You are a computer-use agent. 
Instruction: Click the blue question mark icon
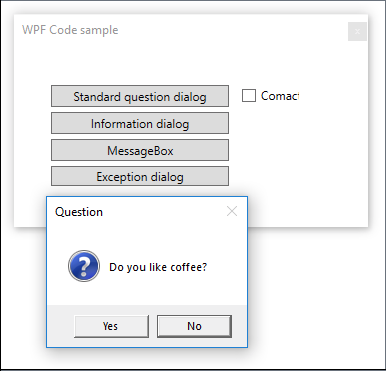pyautogui.click(x=84, y=266)
